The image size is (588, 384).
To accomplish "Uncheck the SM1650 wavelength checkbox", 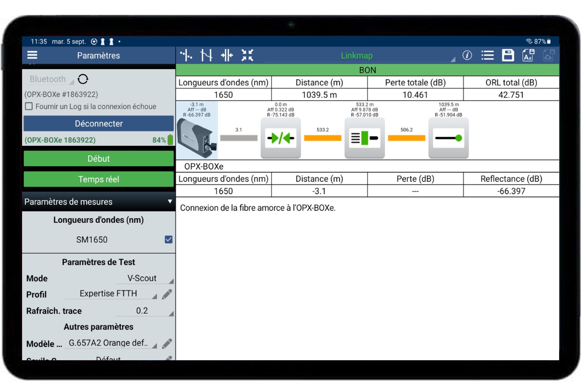I will [168, 240].
